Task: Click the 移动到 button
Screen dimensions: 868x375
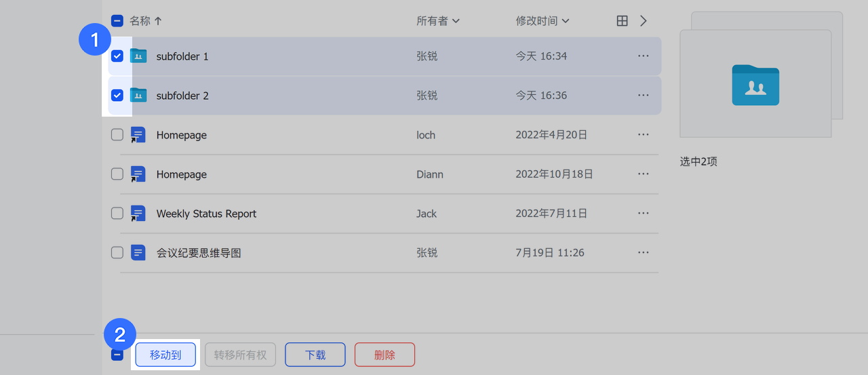Action: [165, 355]
